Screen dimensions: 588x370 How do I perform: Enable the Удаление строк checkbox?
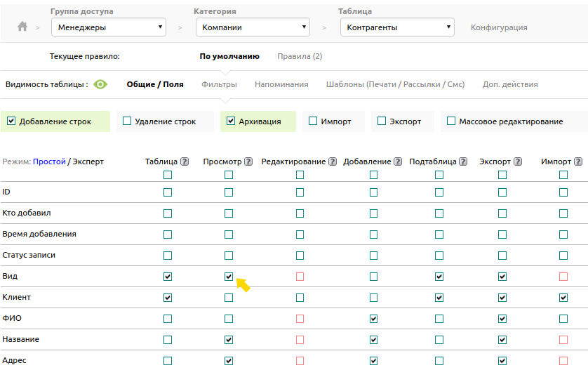pos(127,121)
